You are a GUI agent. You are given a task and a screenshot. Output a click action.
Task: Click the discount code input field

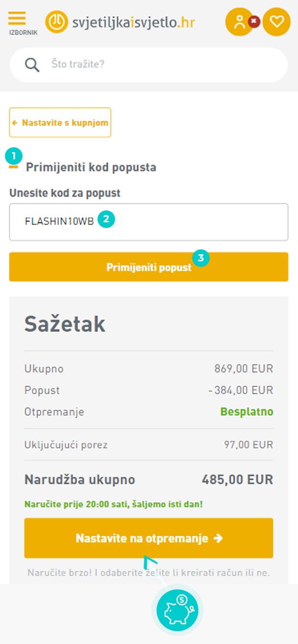(x=149, y=222)
